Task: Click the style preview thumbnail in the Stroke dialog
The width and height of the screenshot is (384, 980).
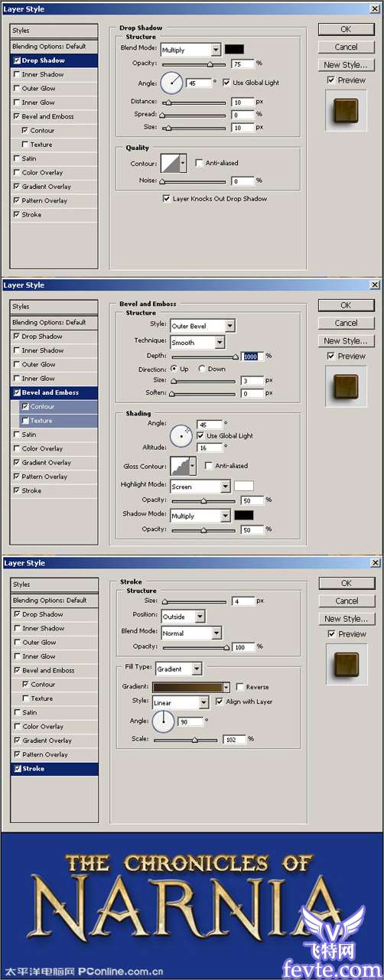Action: pyautogui.click(x=346, y=663)
